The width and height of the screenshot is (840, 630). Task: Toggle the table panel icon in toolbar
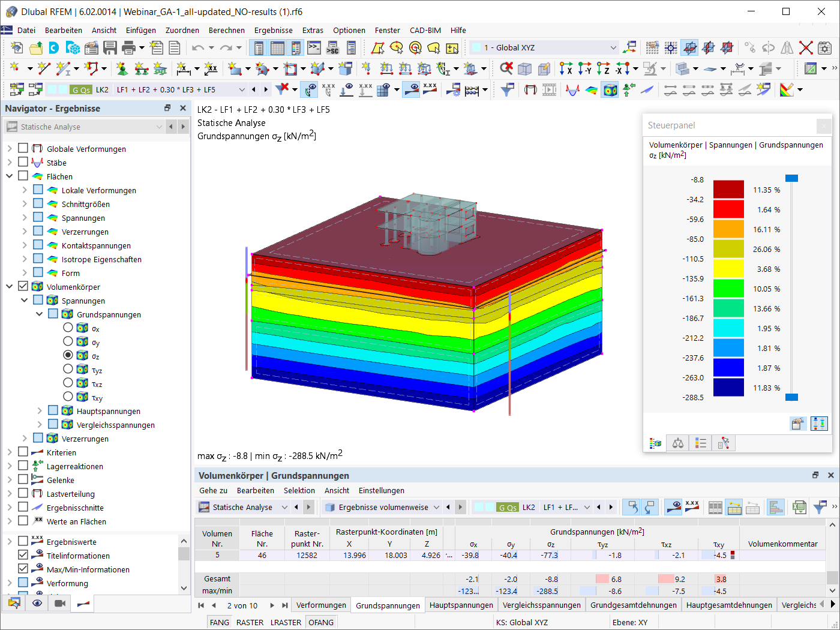[x=277, y=47]
